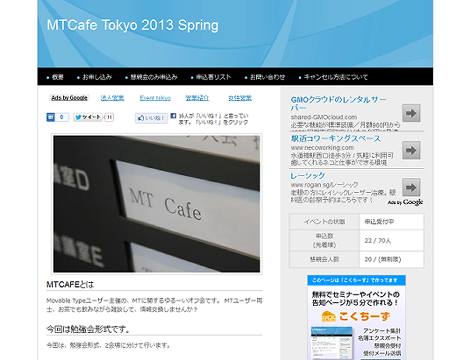
Task: Open the MT Cafe sign photo
Action: [157, 204]
